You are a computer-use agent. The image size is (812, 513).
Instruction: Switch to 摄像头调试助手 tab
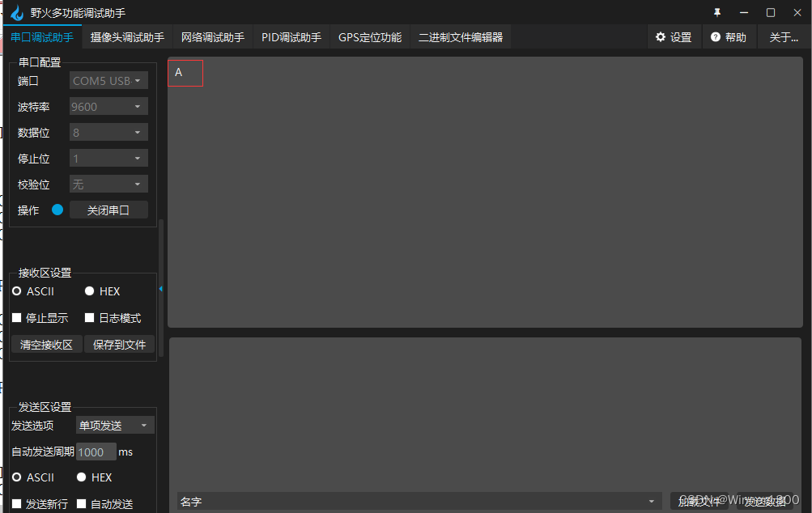tap(127, 37)
